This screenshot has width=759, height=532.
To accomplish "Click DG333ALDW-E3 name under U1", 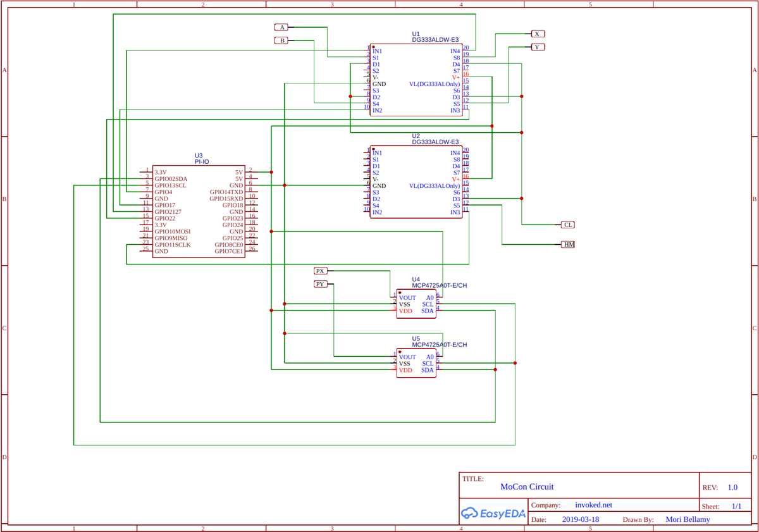I will click(x=435, y=40).
